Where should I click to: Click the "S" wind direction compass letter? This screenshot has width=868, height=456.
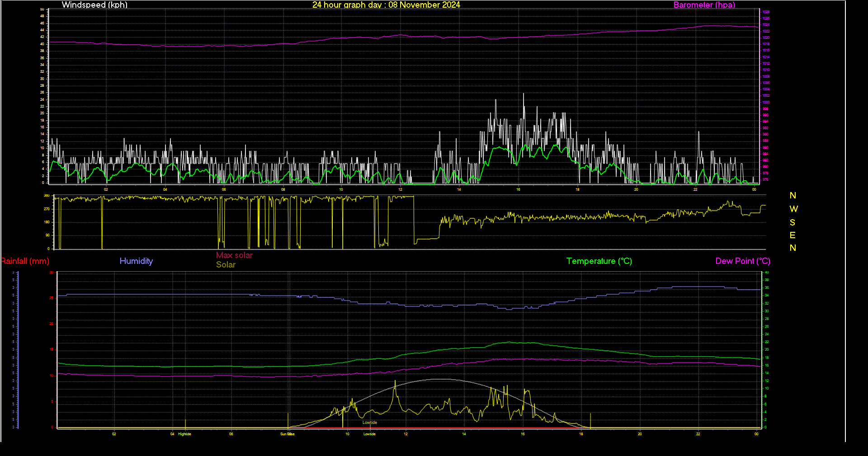coord(793,222)
